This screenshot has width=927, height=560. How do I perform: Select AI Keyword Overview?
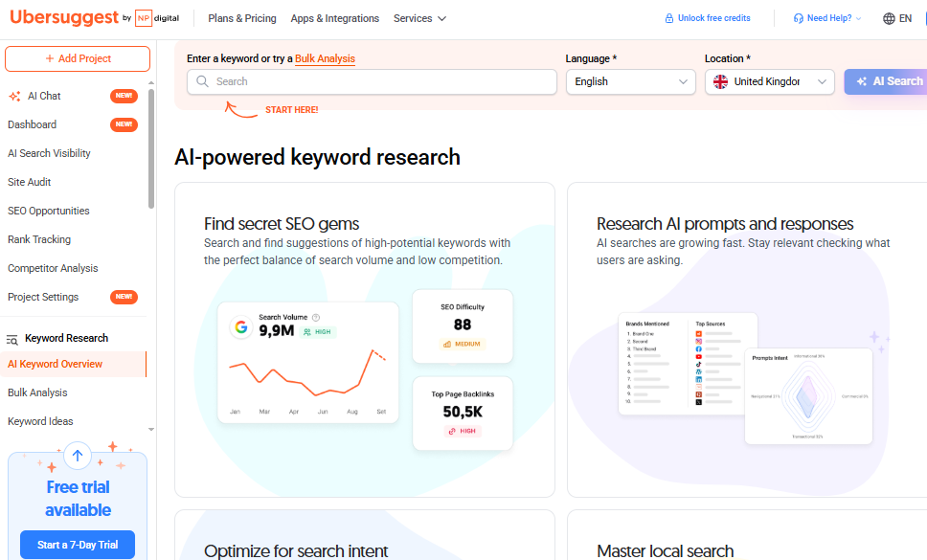(x=73, y=364)
